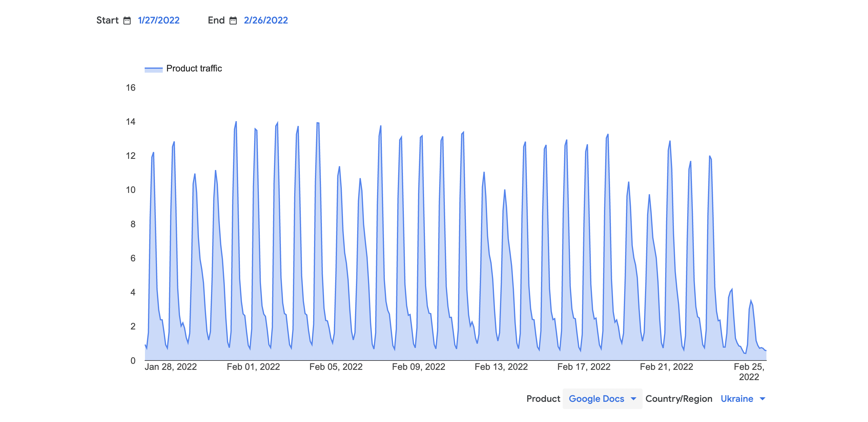Image resolution: width=868 pixels, height=422 pixels.
Task: Open the 1/27/2022 start date picker
Action: (159, 20)
